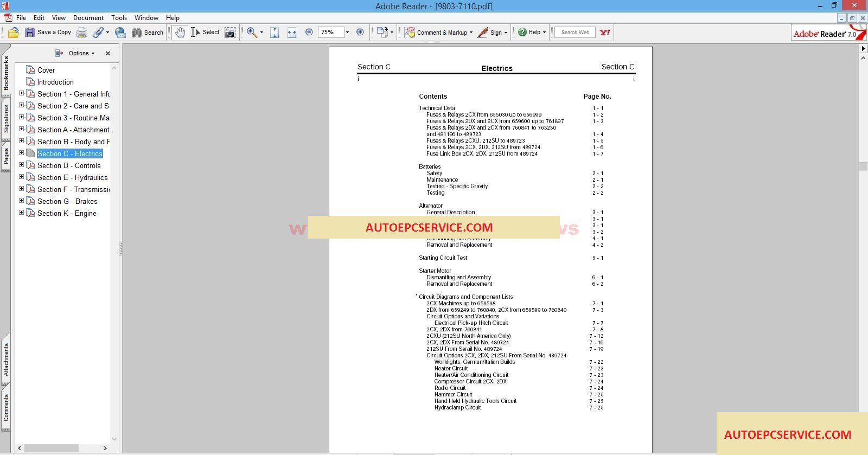Expand Section A - Attachment bookmark
The width and height of the screenshot is (868, 455).
click(21, 129)
